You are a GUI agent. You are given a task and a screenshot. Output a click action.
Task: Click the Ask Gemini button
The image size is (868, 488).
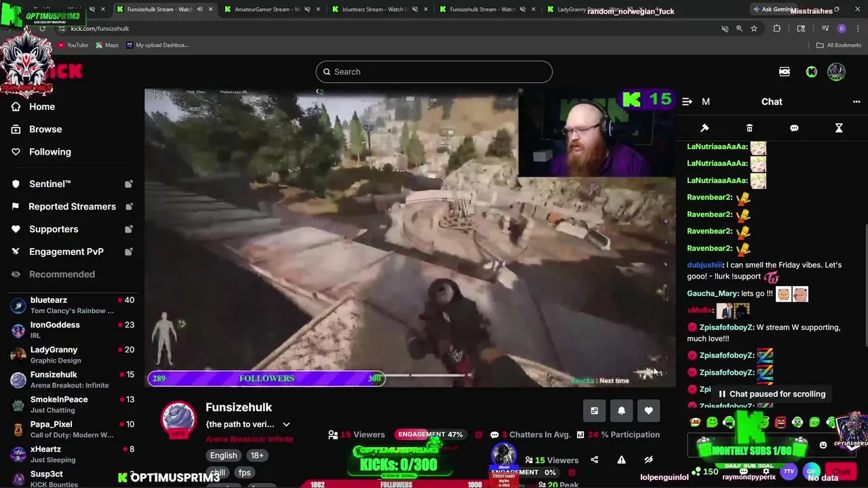coord(774,9)
